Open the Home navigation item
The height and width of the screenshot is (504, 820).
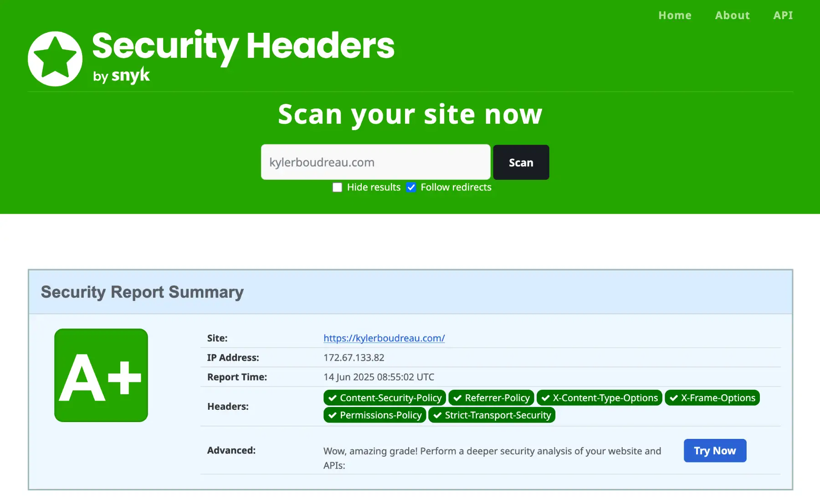pyautogui.click(x=675, y=15)
